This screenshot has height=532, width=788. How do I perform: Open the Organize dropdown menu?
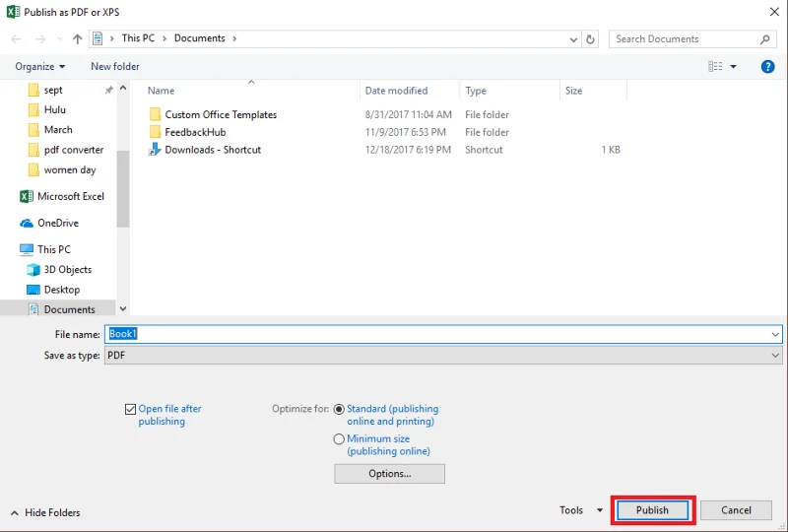40,66
